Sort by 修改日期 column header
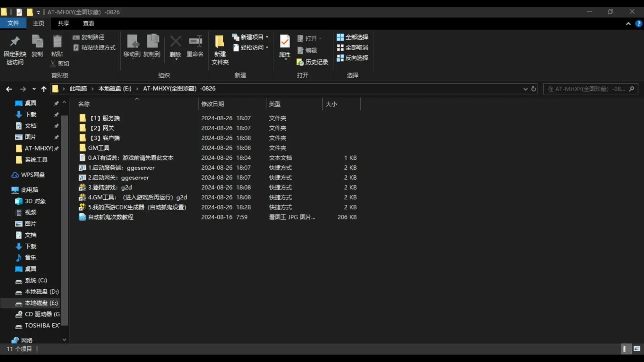The image size is (644, 362). point(232,104)
